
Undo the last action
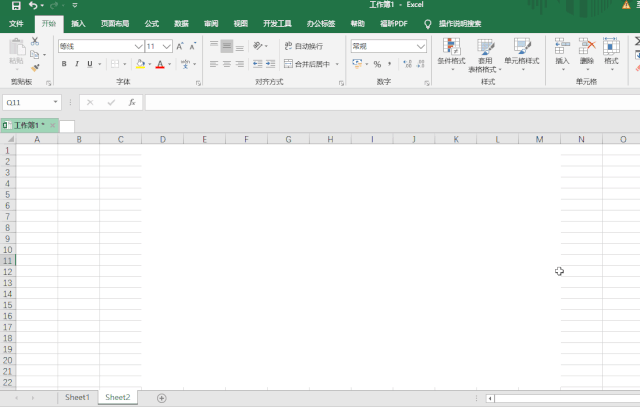click(x=33, y=6)
